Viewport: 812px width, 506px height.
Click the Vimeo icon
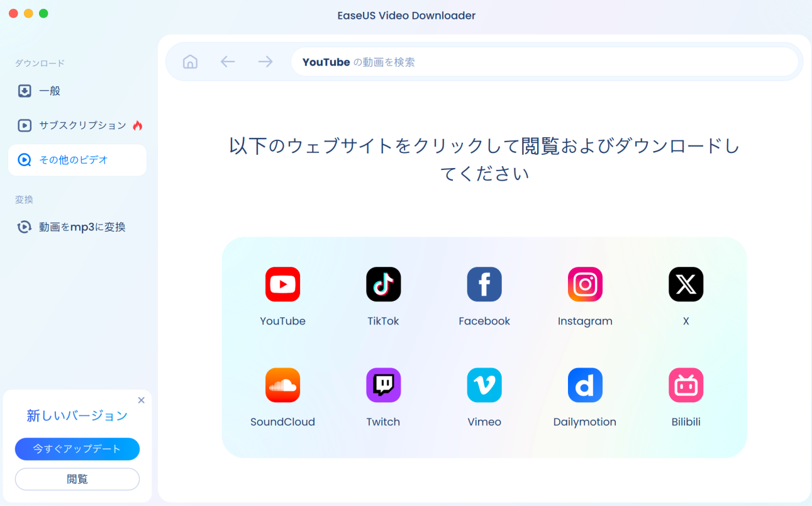[484, 385]
